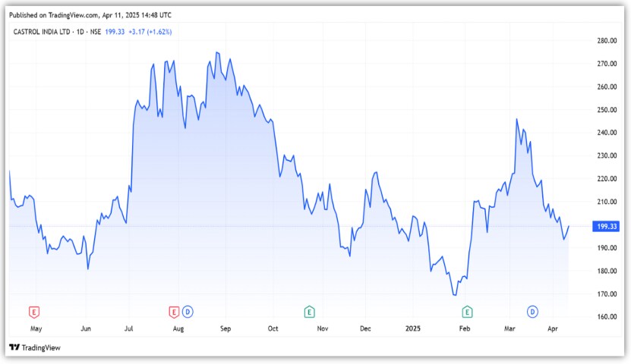Viewport: 631px width, 364px height.
Task: Click the 260.00 price axis label
Action: (x=607, y=86)
